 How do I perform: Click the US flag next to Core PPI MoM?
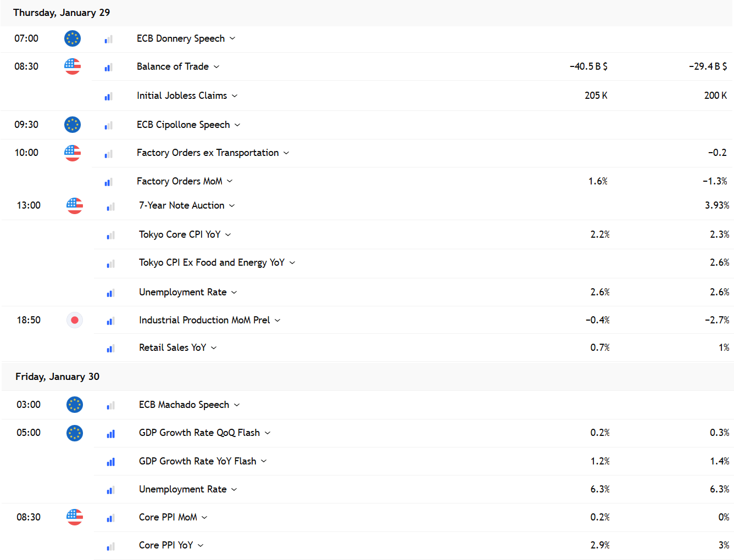75,517
